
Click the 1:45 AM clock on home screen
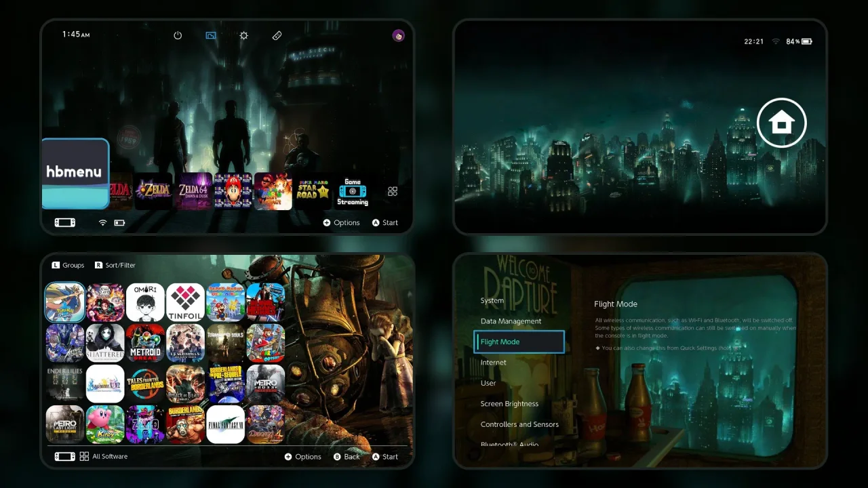[76, 35]
